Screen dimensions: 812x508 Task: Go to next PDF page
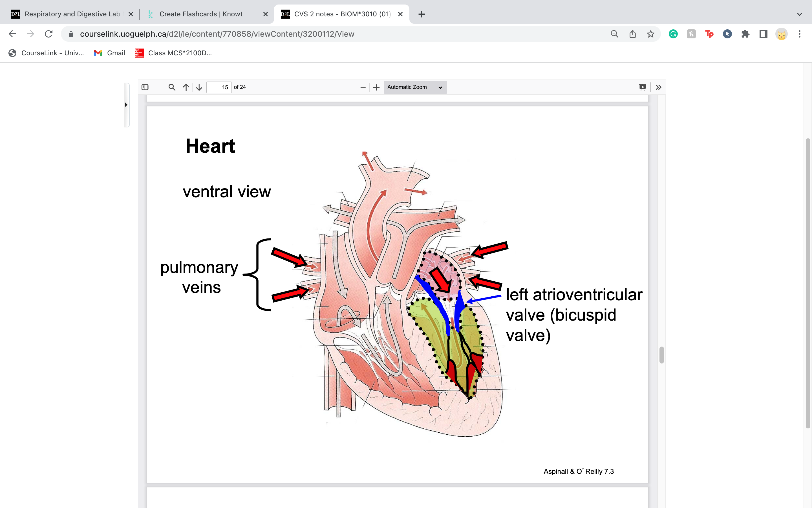coord(199,87)
